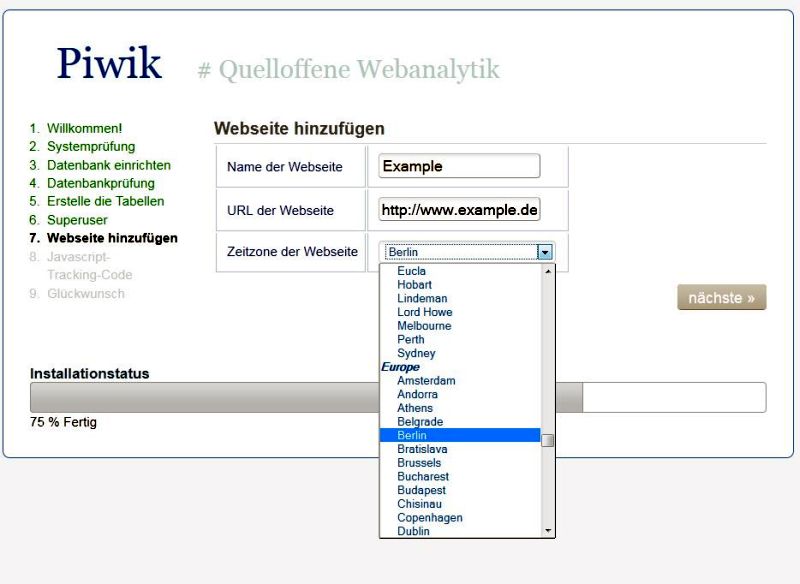
Task: Pick Bratislava from the list
Action: [460, 449]
